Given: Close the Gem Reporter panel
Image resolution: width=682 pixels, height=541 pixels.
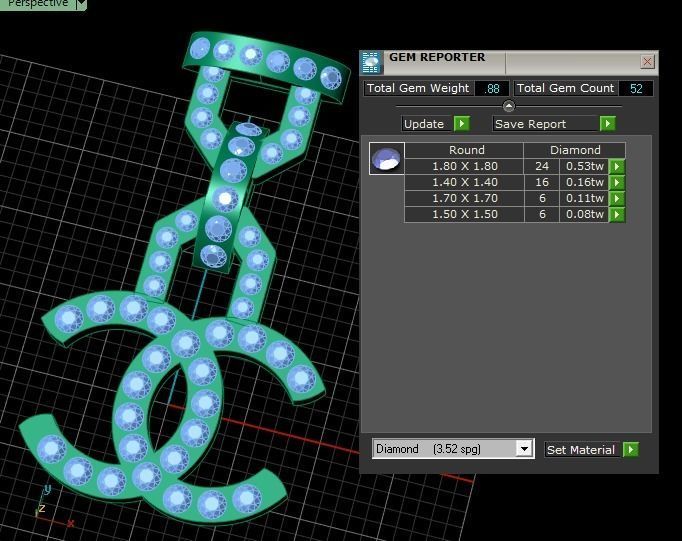Looking at the screenshot, I should 647,61.
